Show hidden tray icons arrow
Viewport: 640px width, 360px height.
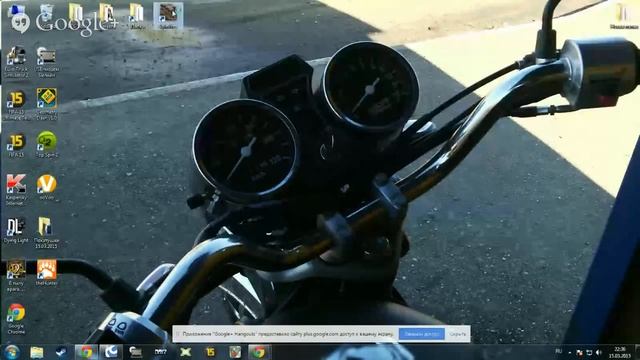tap(569, 353)
